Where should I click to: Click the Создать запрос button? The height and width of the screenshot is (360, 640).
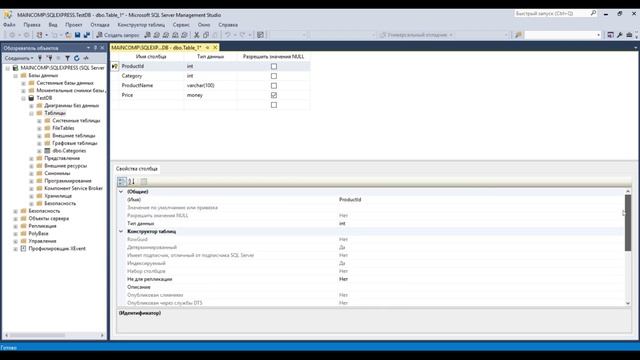pyautogui.click(x=118, y=35)
